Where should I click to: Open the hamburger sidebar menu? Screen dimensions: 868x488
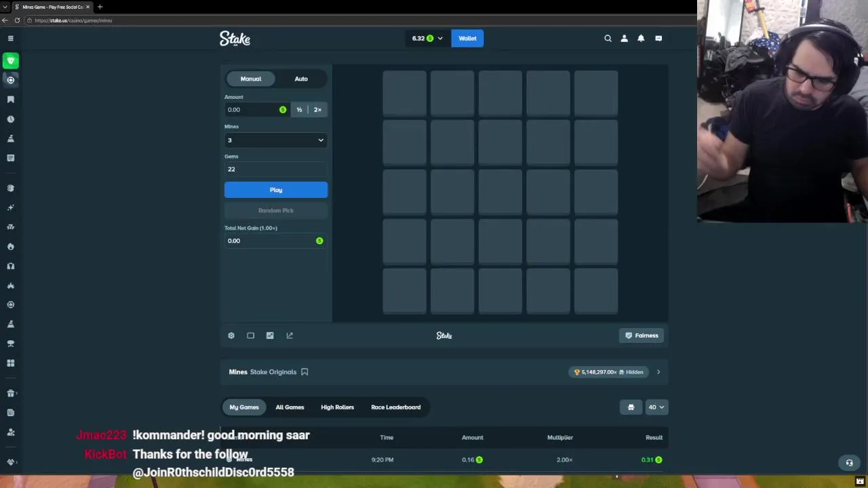(x=10, y=39)
